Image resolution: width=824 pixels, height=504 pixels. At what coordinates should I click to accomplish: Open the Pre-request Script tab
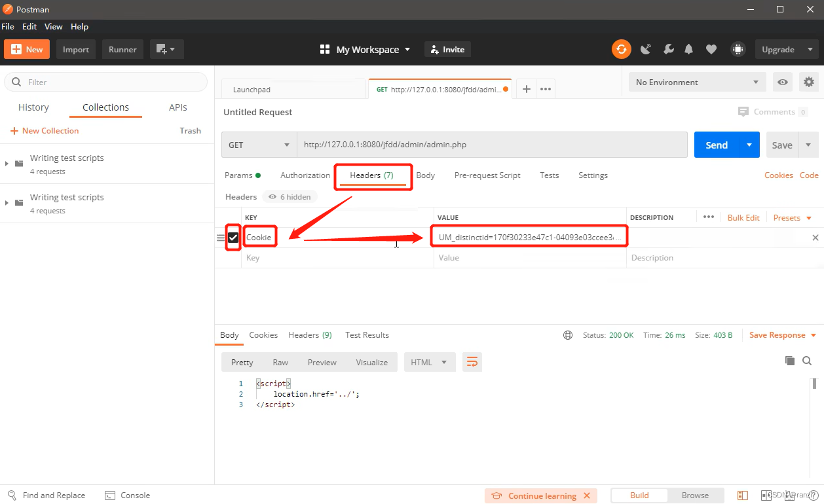click(487, 175)
